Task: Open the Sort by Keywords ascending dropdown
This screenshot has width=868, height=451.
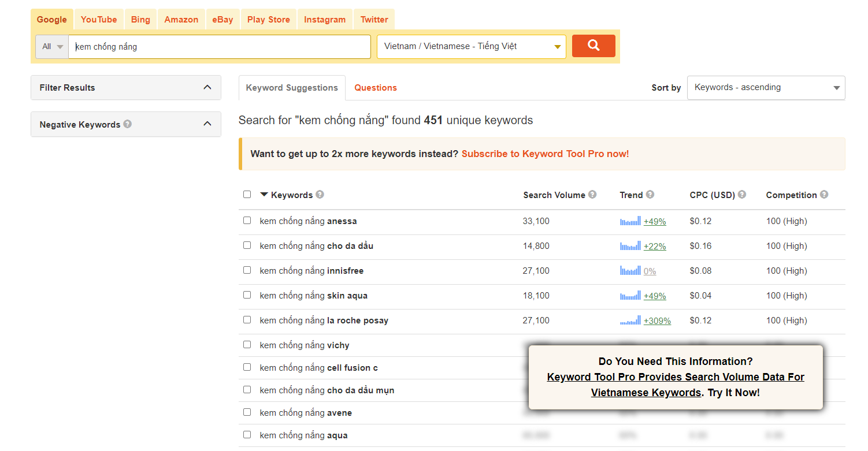Action: tap(766, 88)
